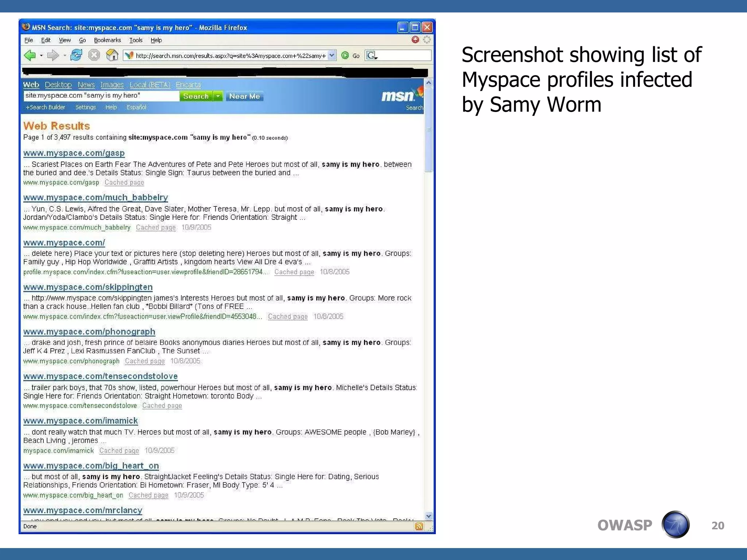747x560 pixels.
Task: Open the www.myspace.com/tensecondstolove result
Action: 101,376
